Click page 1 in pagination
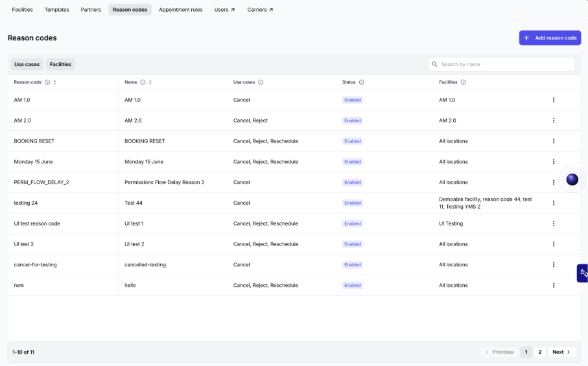 526,352
